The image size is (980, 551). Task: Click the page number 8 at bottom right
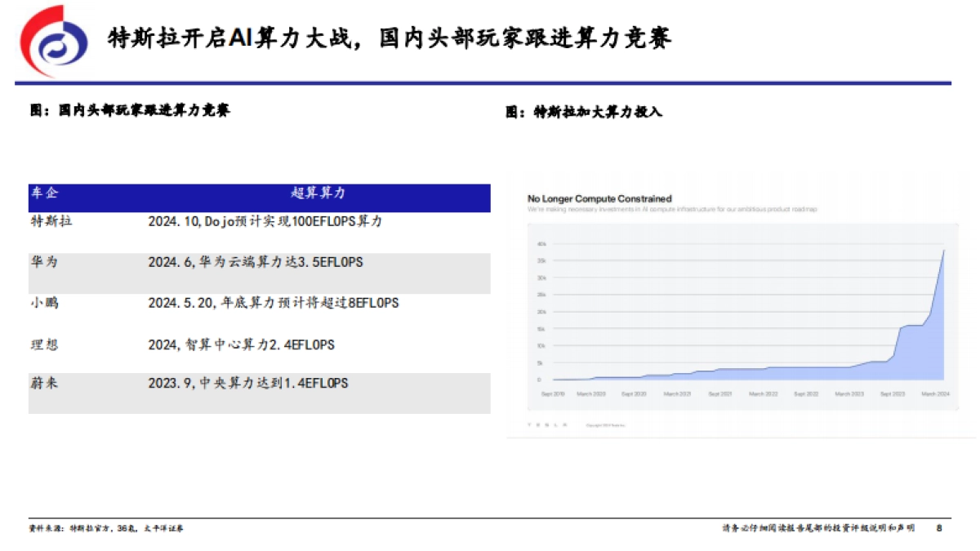[941, 528]
